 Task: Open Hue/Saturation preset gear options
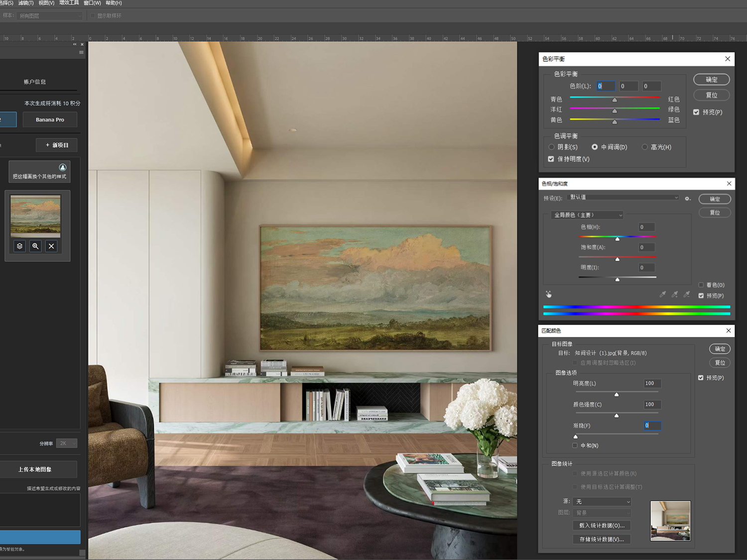tap(688, 199)
